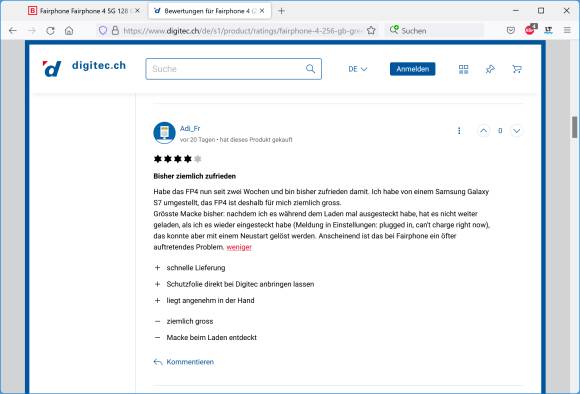Click the digitec.ch logo
This screenshot has width=580, height=394.
click(x=84, y=68)
